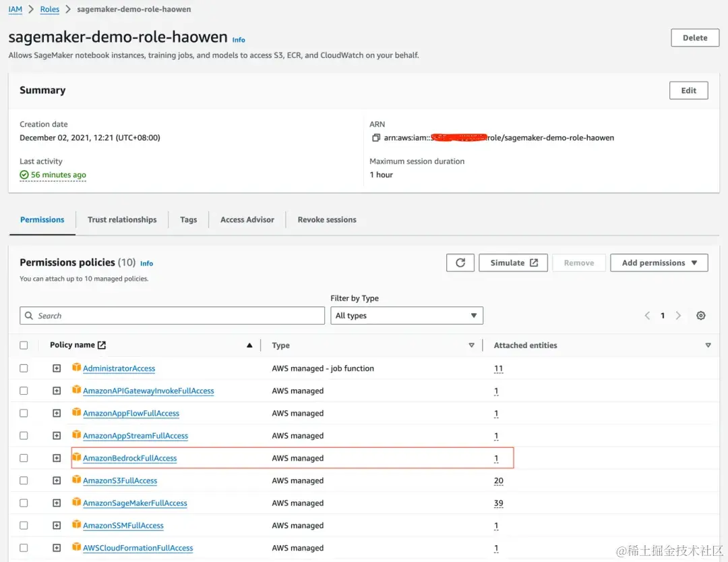Toggle the select-all policies checkbox
Screen dimensions: 728x562
point(24,345)
